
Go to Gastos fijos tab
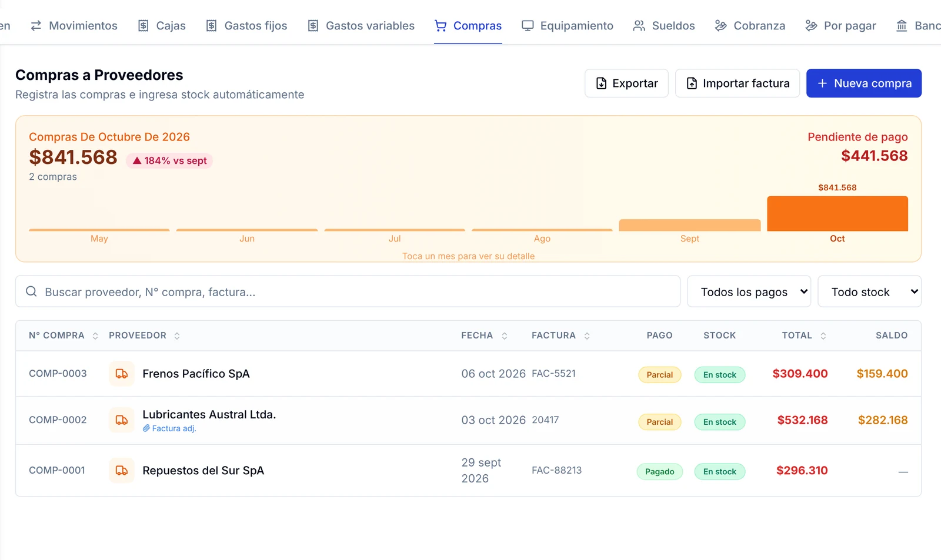(x=246, y=26)
